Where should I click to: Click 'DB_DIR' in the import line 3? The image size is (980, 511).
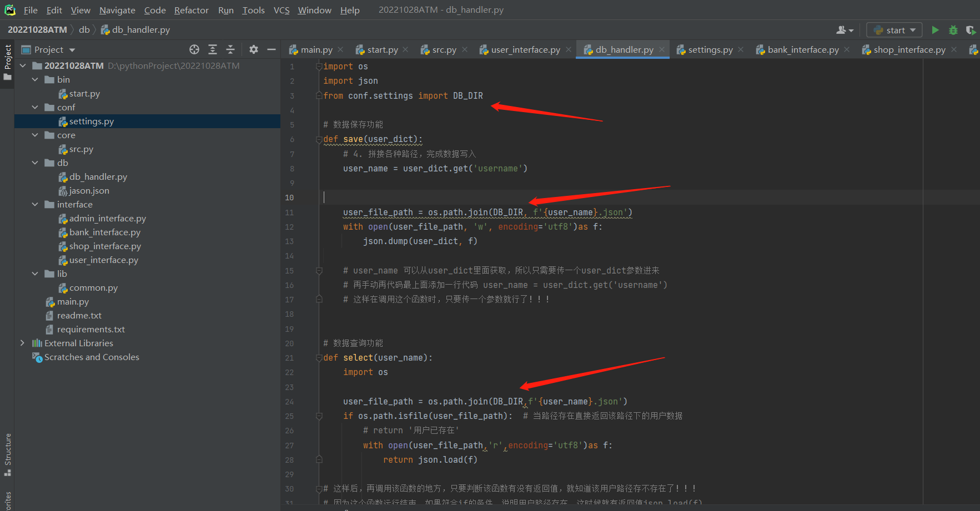click(x=468, y=96)
